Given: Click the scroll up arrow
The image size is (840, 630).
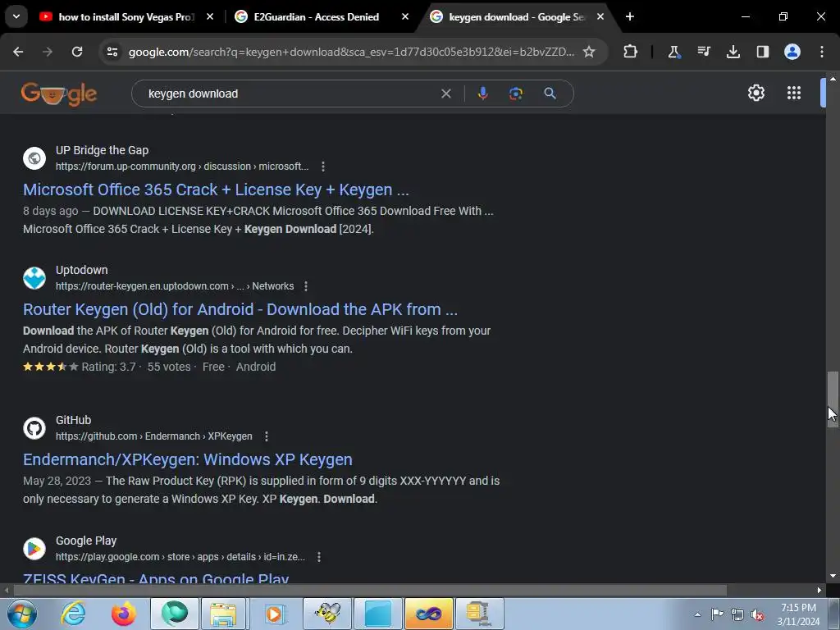Looking at the screenshot, I should (833, 78).
